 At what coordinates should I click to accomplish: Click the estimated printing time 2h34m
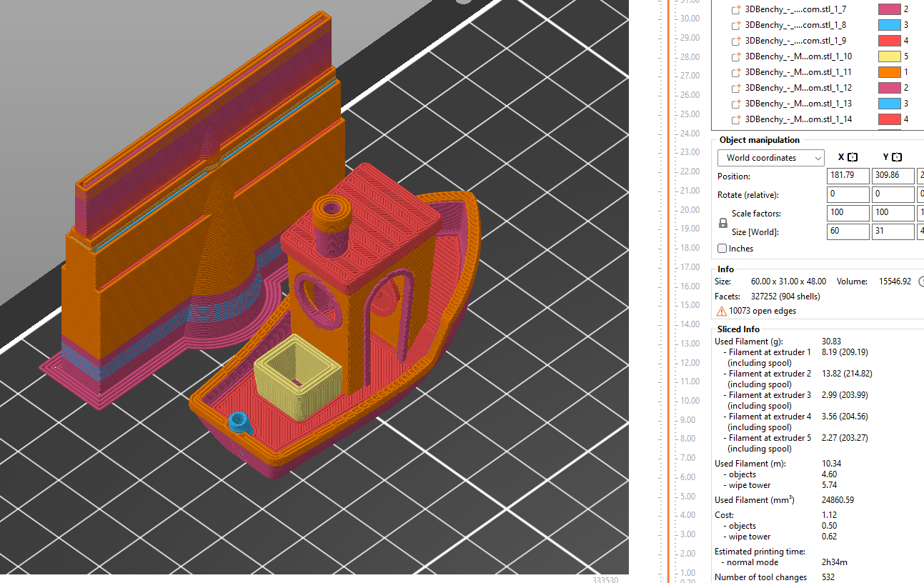[x=835, y=562]
